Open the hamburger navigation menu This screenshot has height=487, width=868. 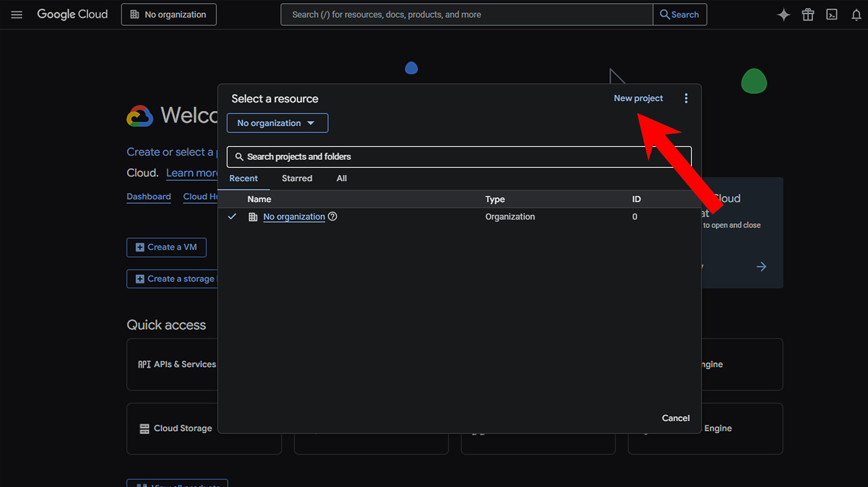(x=17, y=14)
